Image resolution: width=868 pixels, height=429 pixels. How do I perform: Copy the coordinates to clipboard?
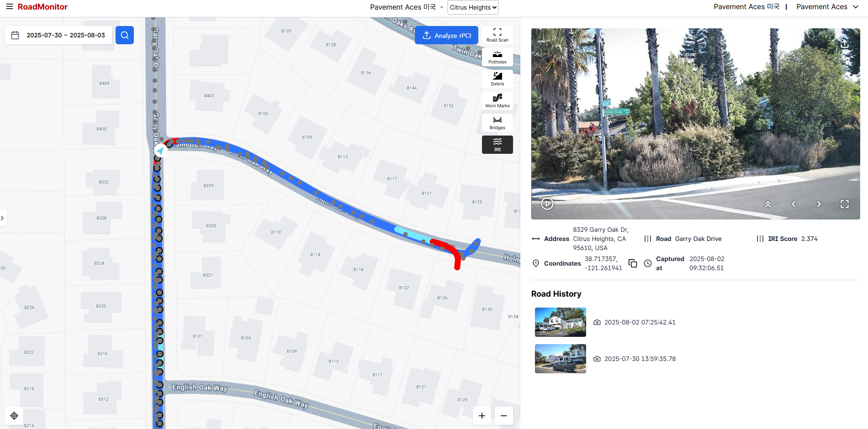[x=633, y=263]
